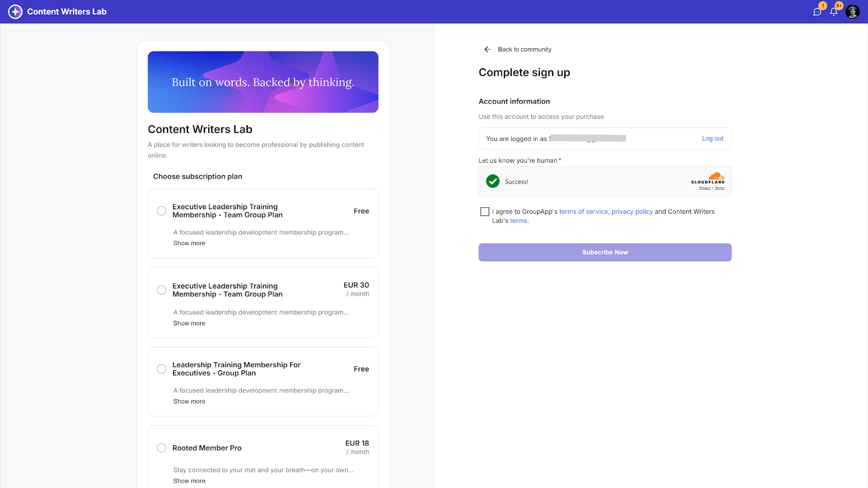Screen dimensions: 868x488
Task: Open the user profile avatar
Action: (x=852, y=11)
